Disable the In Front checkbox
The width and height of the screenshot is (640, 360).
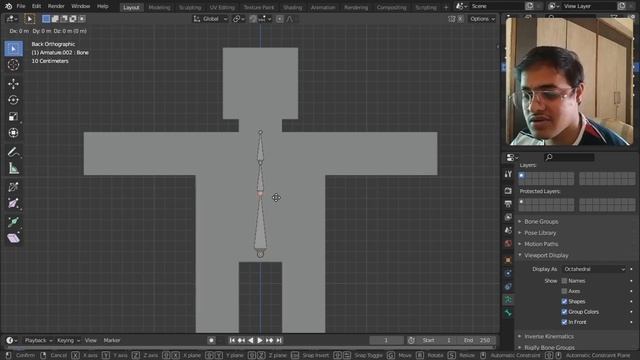[x=564, y=322]
